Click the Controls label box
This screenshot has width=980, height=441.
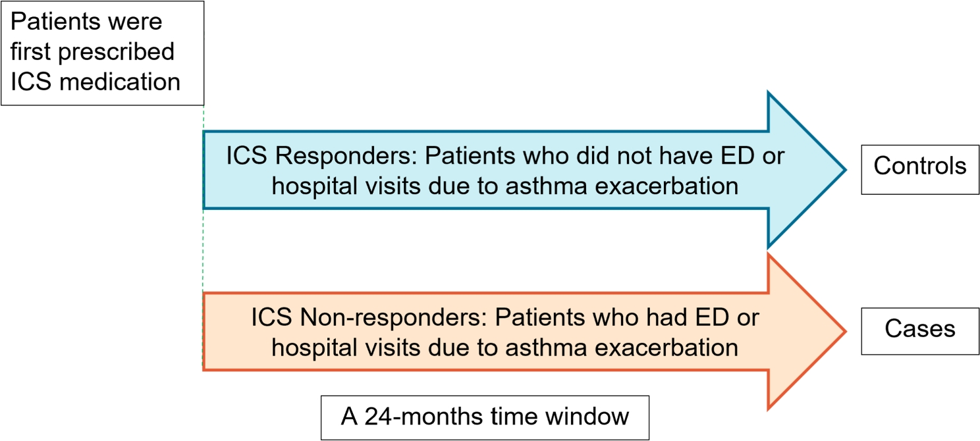tap(919, 169)
